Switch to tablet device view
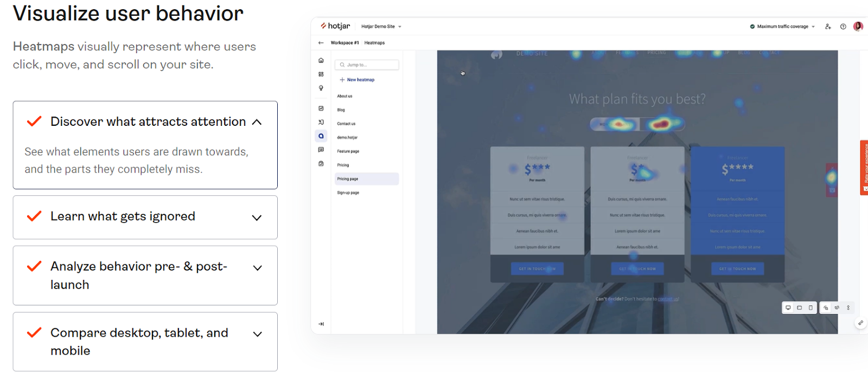868x377 pixels. click(800, 308)
